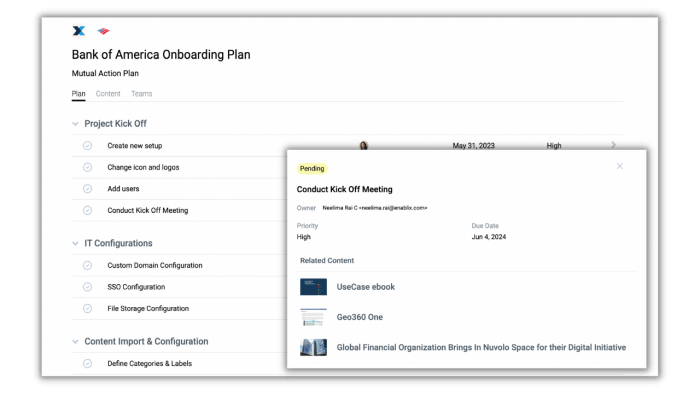Open the Global Financial Organization thumbnail

pos(313,348)
